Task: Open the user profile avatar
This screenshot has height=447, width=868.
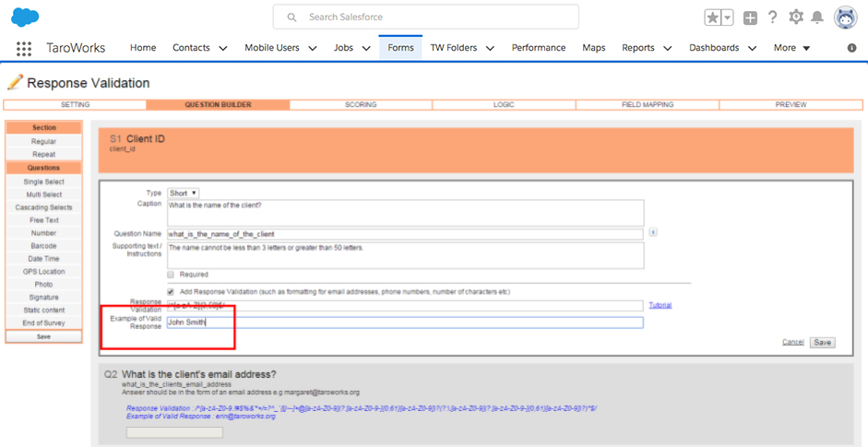Action: click(845, 18)
